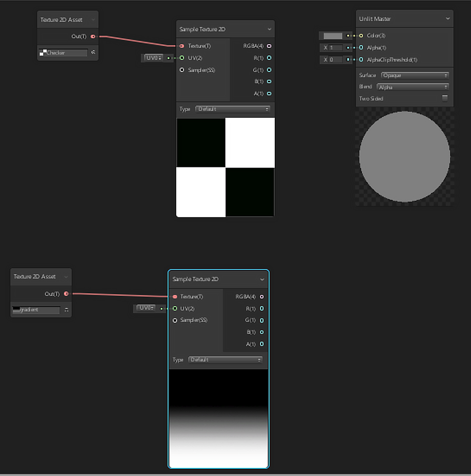Open the Surface dropdown showing Opaque

(415, 75)
